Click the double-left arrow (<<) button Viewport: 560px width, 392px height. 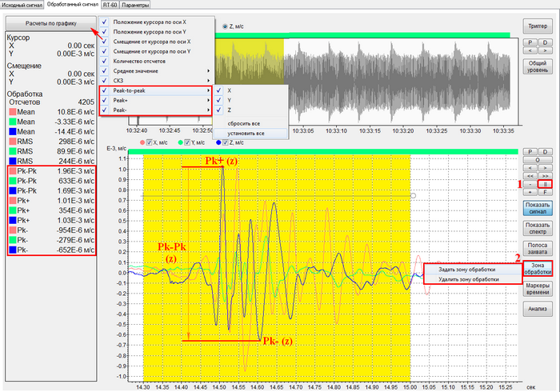click(x=530, y=175)
